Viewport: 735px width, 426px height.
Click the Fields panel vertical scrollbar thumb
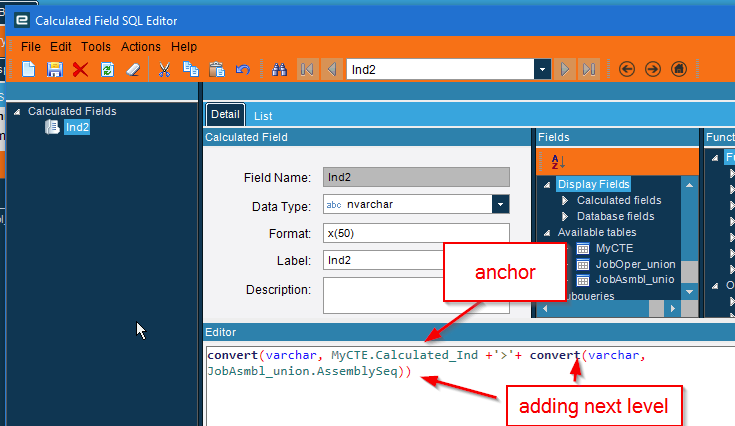pos(690,272)
